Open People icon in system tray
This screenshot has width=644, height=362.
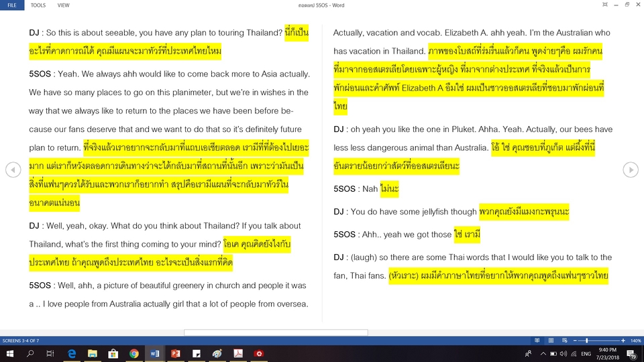(x=528, y=353)
